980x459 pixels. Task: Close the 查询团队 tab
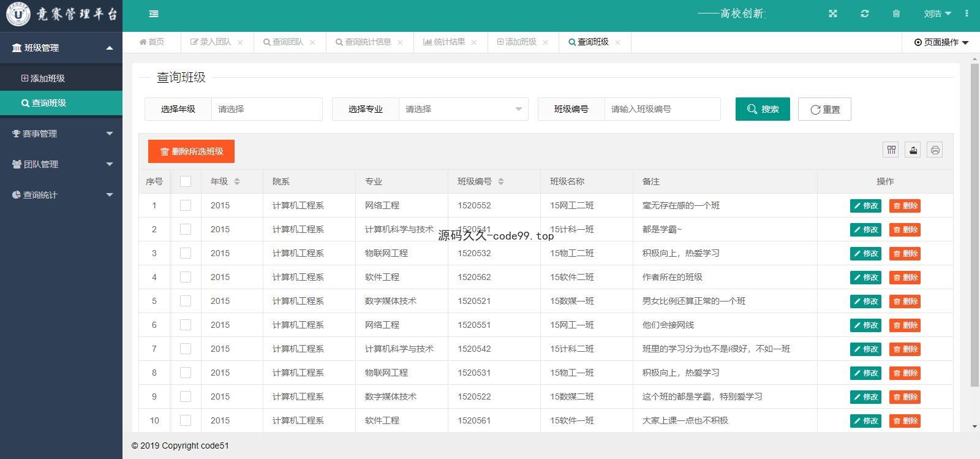tap(312, 42)
